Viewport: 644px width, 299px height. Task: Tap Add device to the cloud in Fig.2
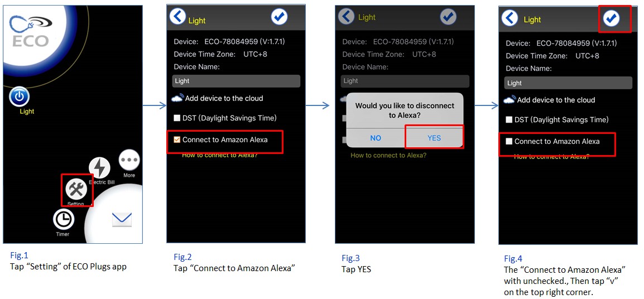click(218, 99)
